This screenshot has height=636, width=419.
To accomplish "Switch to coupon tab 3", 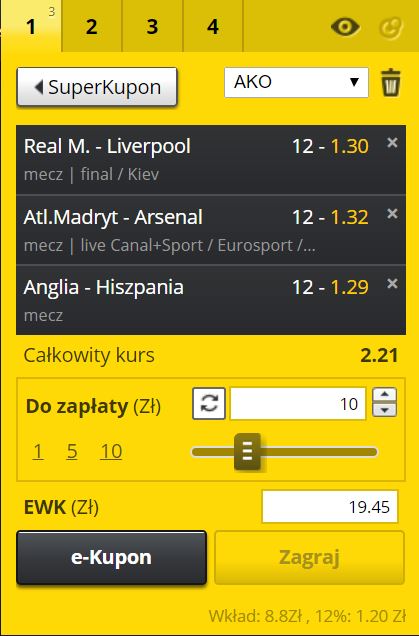I will point(153,26).
